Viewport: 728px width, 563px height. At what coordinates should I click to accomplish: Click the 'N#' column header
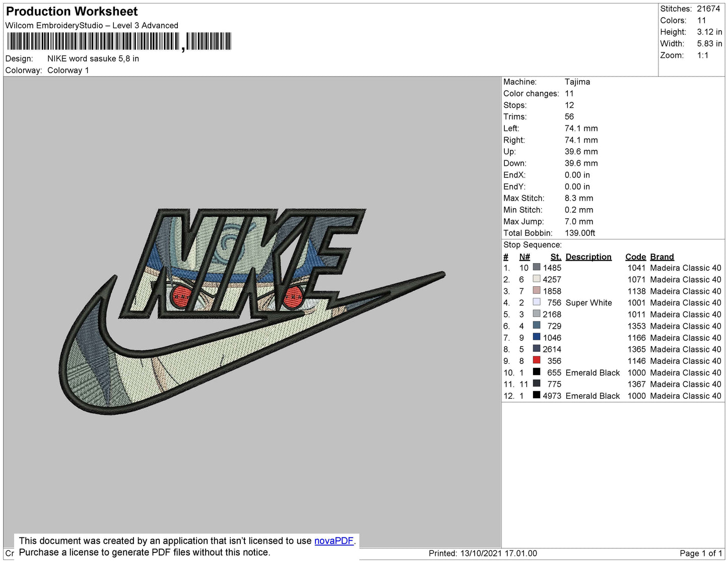coord(524,257)
